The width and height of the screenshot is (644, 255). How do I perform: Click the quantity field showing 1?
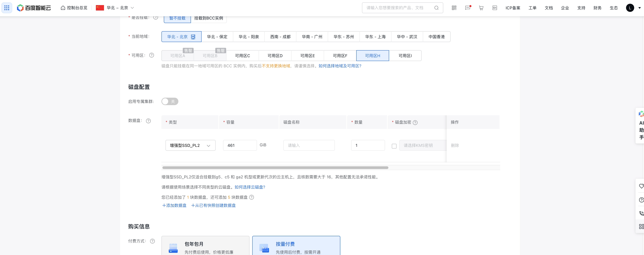coord(368,145)
